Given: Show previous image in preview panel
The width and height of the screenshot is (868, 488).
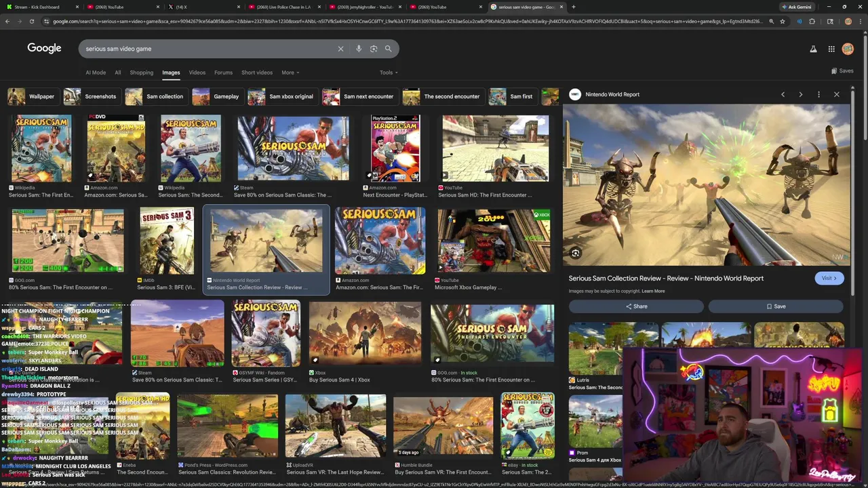Looking at the screenshot, I should click(x=783, y=94).
